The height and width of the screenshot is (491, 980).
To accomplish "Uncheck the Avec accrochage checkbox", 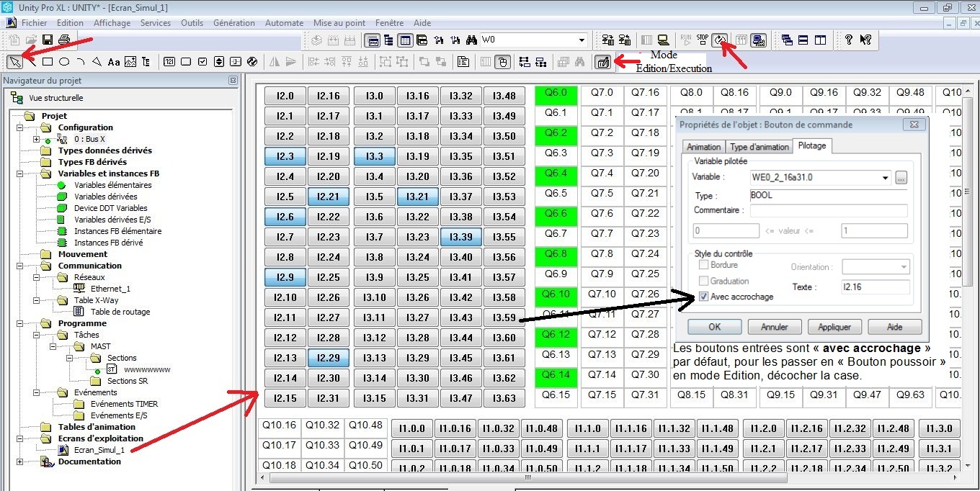I will coord(703,297).
